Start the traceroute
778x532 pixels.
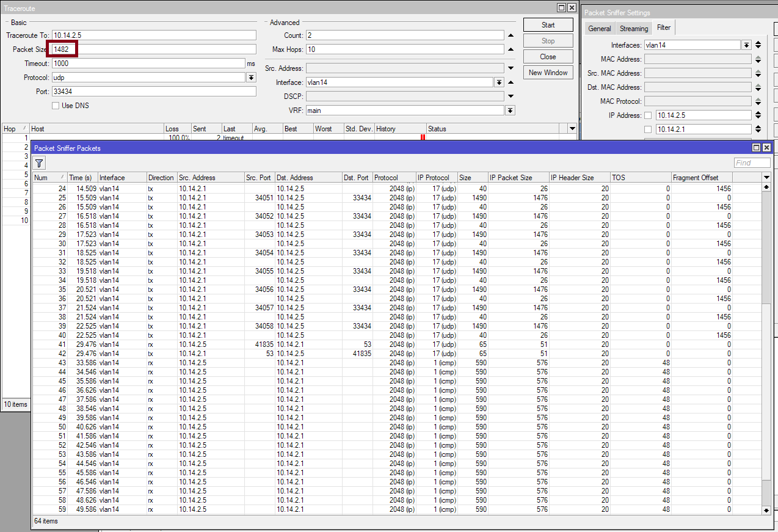pyautogui.click(x=548, y=25)
